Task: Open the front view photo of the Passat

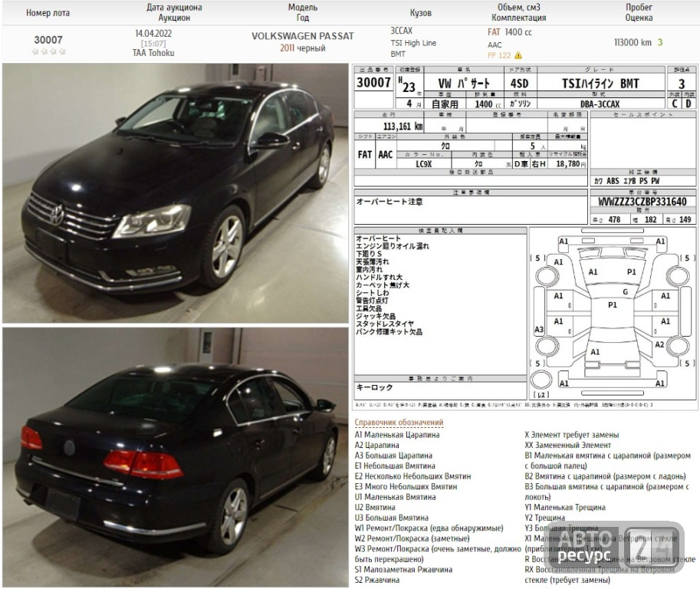Action: [175, 193]
